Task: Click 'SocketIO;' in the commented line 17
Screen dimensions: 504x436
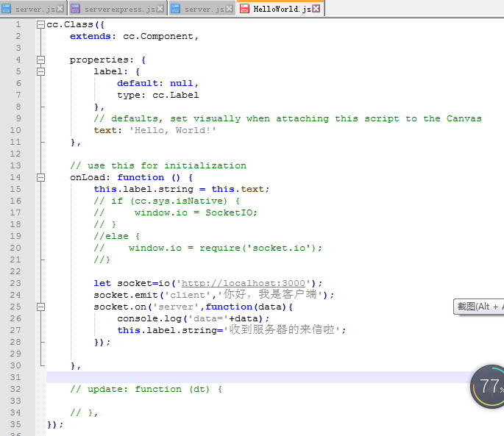Action: click(x=232, y=212)
